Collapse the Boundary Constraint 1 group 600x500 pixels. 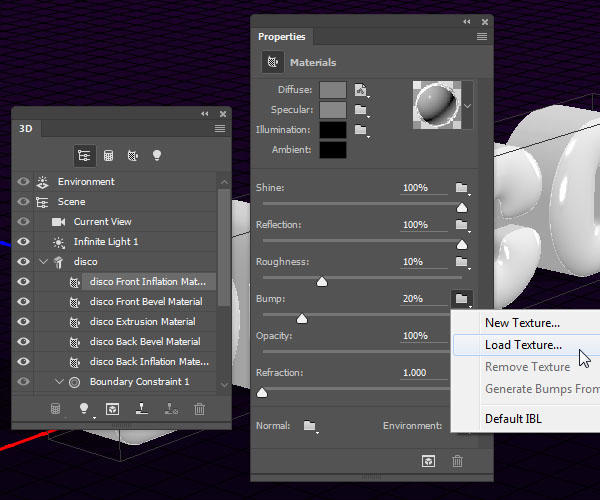59,382
